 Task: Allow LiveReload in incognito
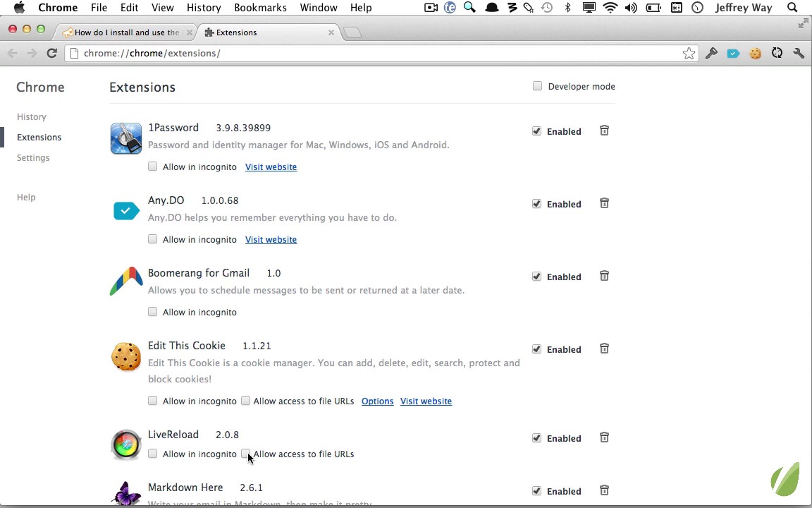coord(152,454)
